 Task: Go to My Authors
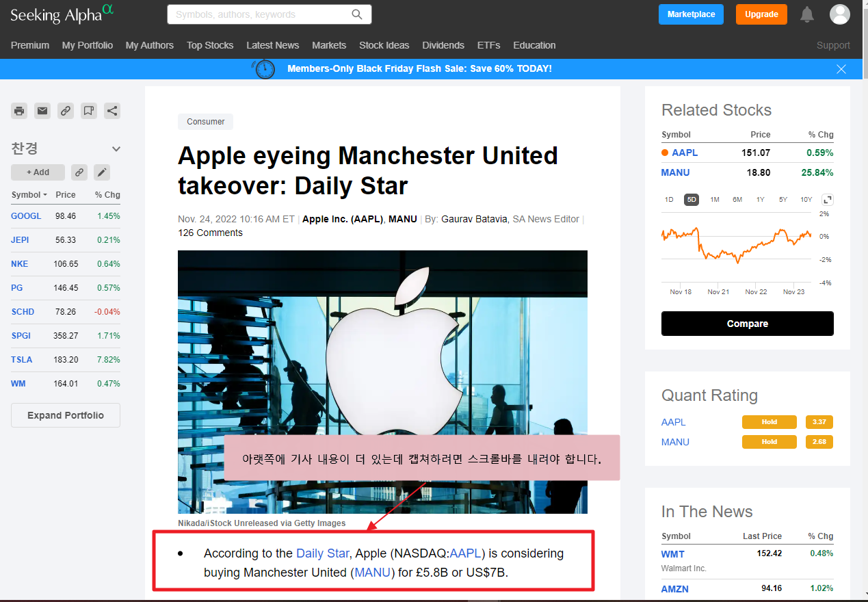pyautogui.click(x=150, y=45)
